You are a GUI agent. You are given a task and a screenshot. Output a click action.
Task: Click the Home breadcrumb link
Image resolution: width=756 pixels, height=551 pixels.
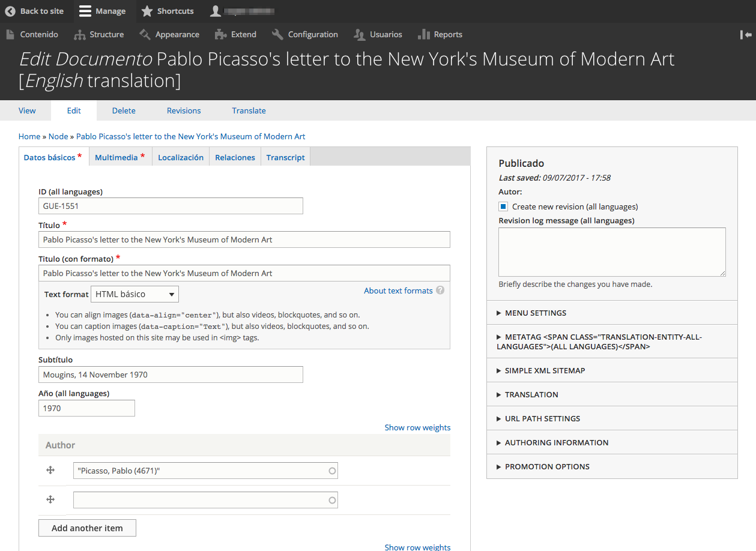tap(29, 136)
